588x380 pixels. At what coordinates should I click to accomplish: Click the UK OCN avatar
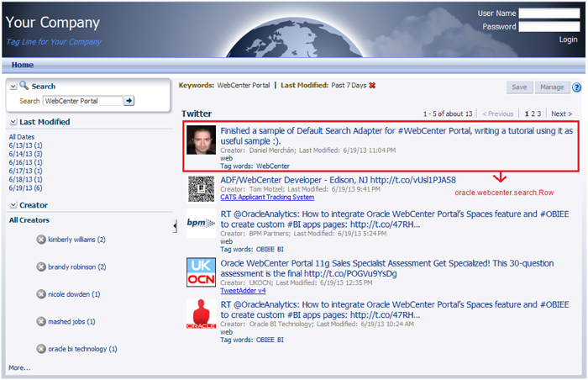click(x=202, y=272)
